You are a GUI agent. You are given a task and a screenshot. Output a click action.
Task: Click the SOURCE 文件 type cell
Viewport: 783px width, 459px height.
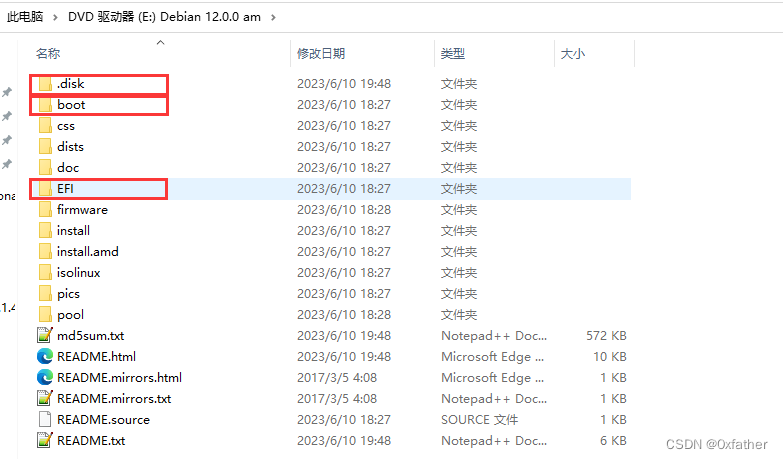pos(479,420)
